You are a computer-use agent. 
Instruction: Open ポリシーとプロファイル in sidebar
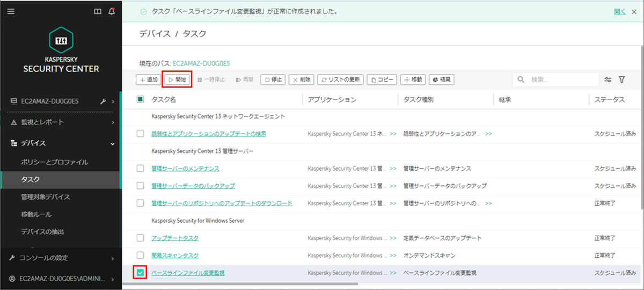point(54,162)
